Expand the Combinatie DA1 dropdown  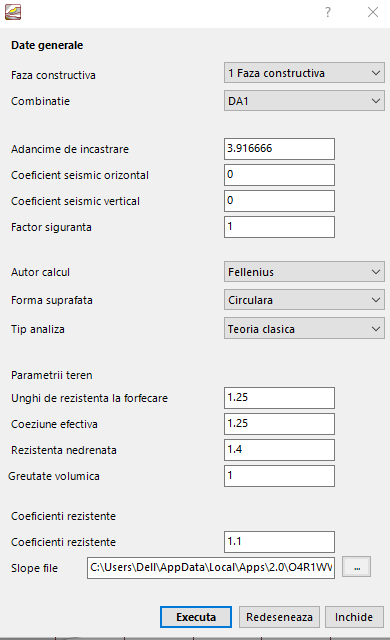point(304,101)
